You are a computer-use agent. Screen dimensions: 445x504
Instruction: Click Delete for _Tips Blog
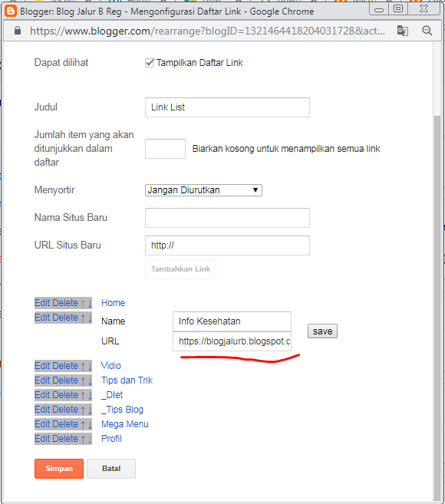(x=65, y=410)
